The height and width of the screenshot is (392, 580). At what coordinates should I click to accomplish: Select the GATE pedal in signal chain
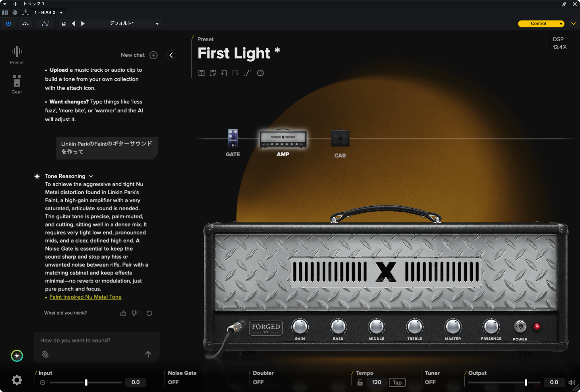point(233,139)
